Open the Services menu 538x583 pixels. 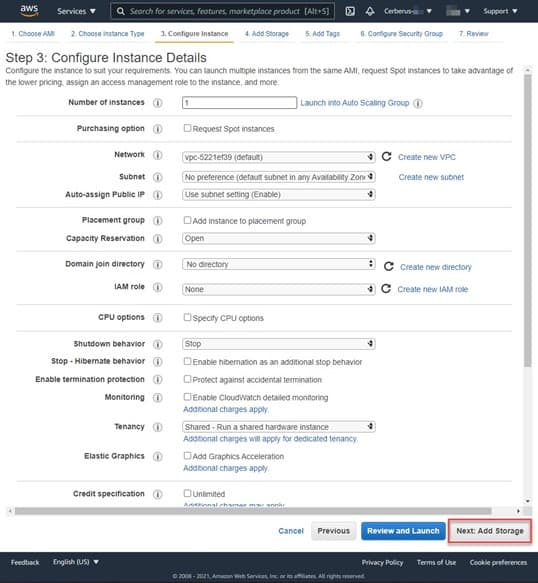[76, 11]
